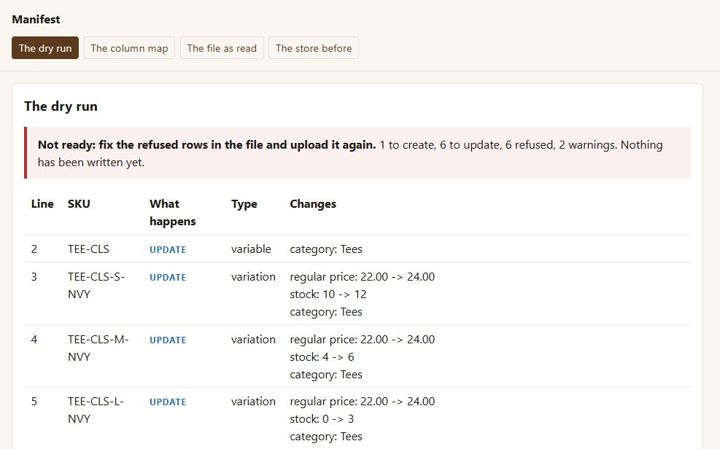Click stock: 10 -> 12 change
The width and height of the screenshot is (720, 449).
tap(328, 294)
